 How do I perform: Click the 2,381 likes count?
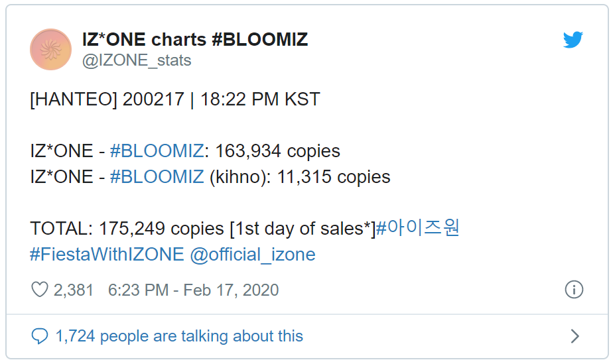pyautogui.click(x=74, y=290)
